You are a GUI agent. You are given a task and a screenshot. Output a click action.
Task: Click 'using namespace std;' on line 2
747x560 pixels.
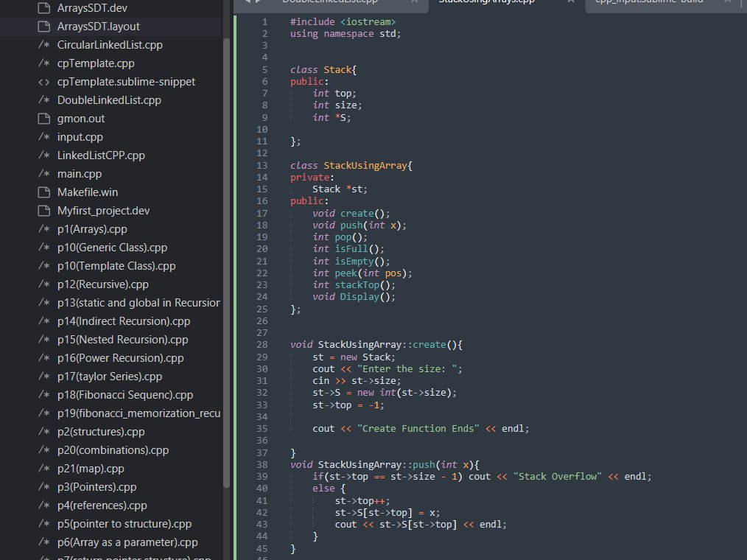coord(346,34)
